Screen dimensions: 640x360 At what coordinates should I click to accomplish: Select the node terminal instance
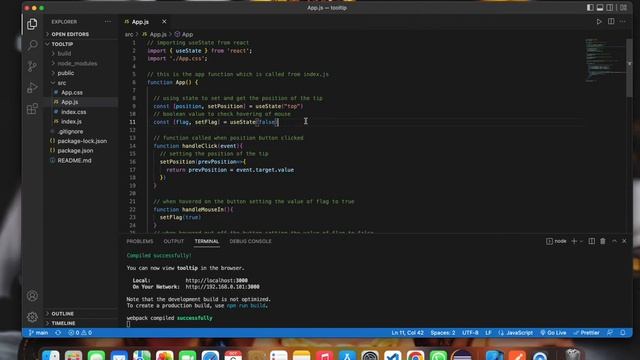[556, 241]
